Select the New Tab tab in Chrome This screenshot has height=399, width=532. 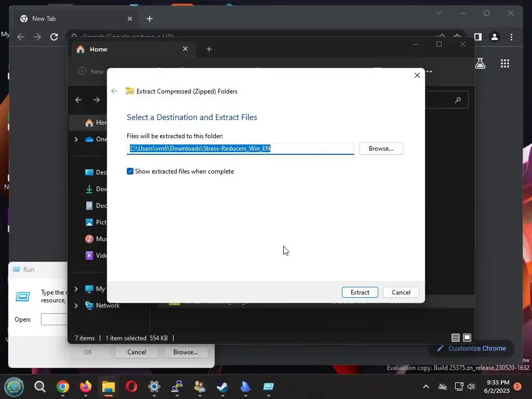click(x=76, y=19)
